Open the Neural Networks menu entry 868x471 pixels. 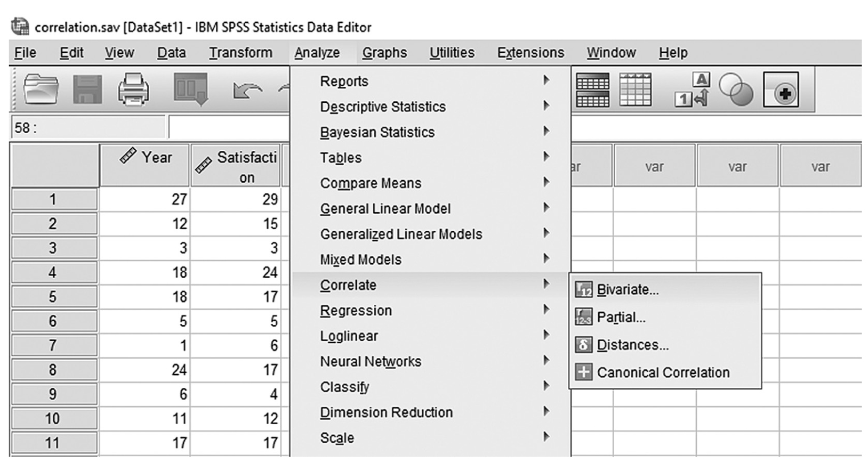tap(431, 362)
